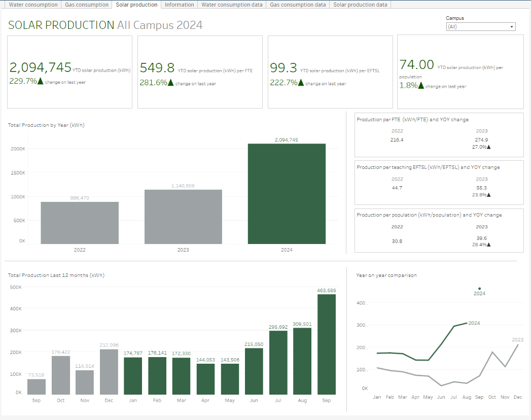
Task: Click the 28.4% YOY change arrow
Action: tap(489, 244)
